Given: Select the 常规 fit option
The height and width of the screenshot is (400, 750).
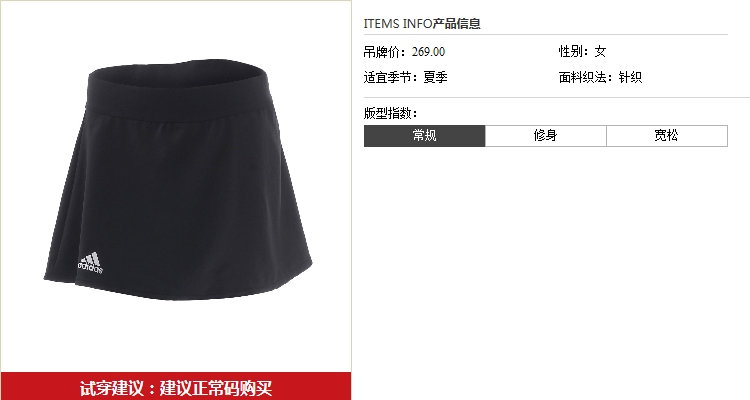Looking at the screenshot, I should [424, 136].
